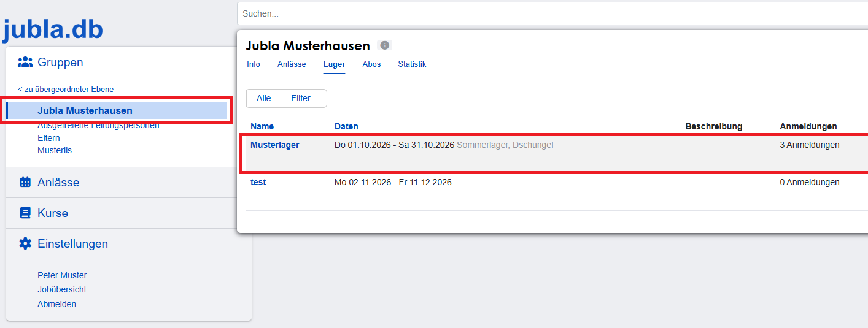This screenshot has width=868, height=328.
Task: Go back to übergeordneter Ebene
Action: (66, 89)
